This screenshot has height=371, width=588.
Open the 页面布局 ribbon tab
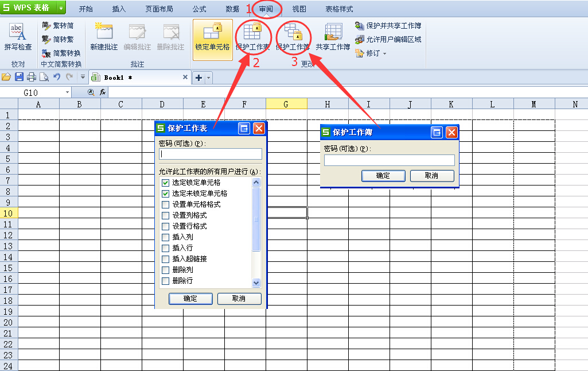tap(159, 9)
